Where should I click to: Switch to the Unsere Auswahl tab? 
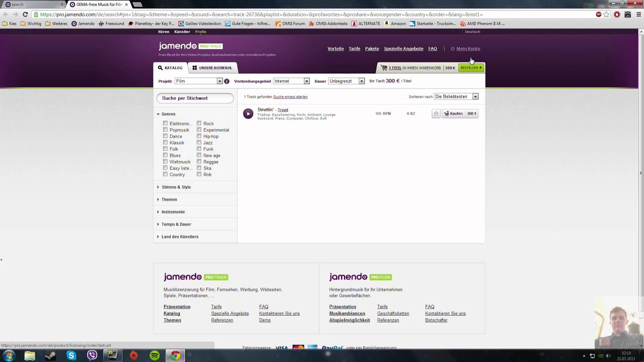pyautogui.click(x=212, y=68)
